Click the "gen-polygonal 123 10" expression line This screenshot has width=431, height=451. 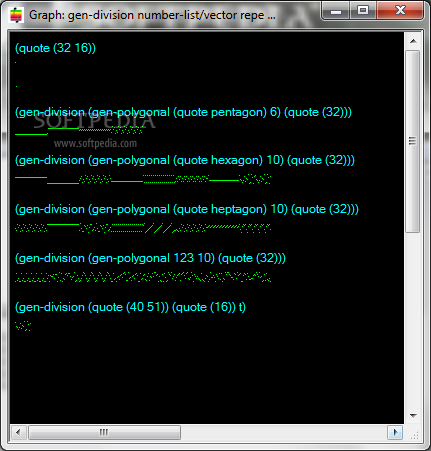click(150, 258)
